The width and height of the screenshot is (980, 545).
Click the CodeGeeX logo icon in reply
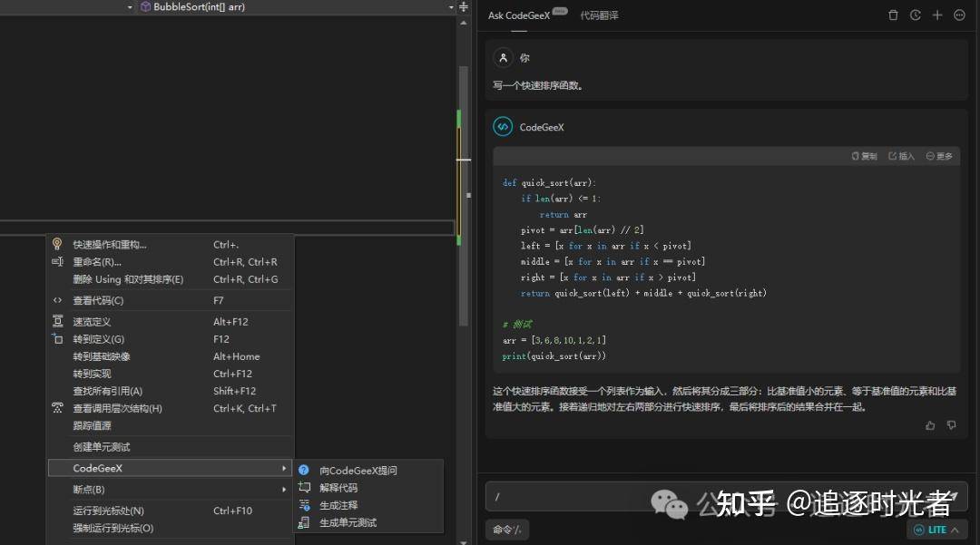[503, 127]
